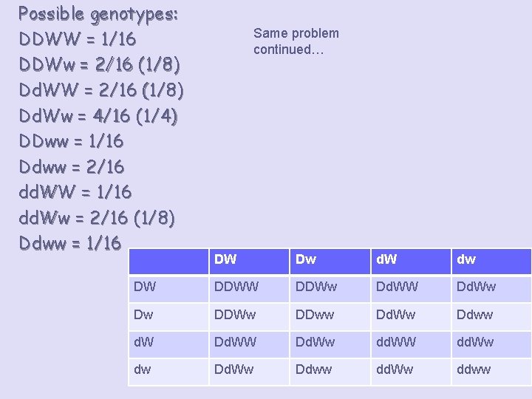Click the "DDWW = 1/16" line
532x399 pixels.
78,38
